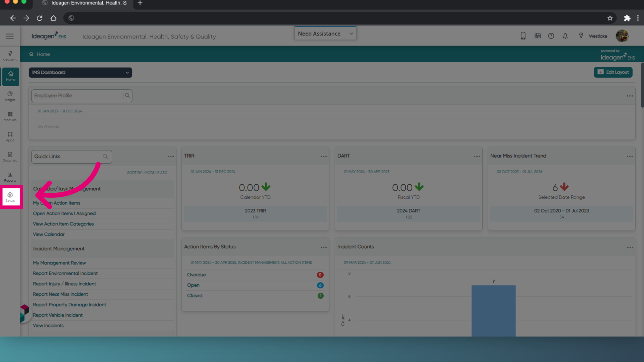The height and width of the screenshot is (362, 644).
Task: Click the browser home button
Action: coord(53,18)
